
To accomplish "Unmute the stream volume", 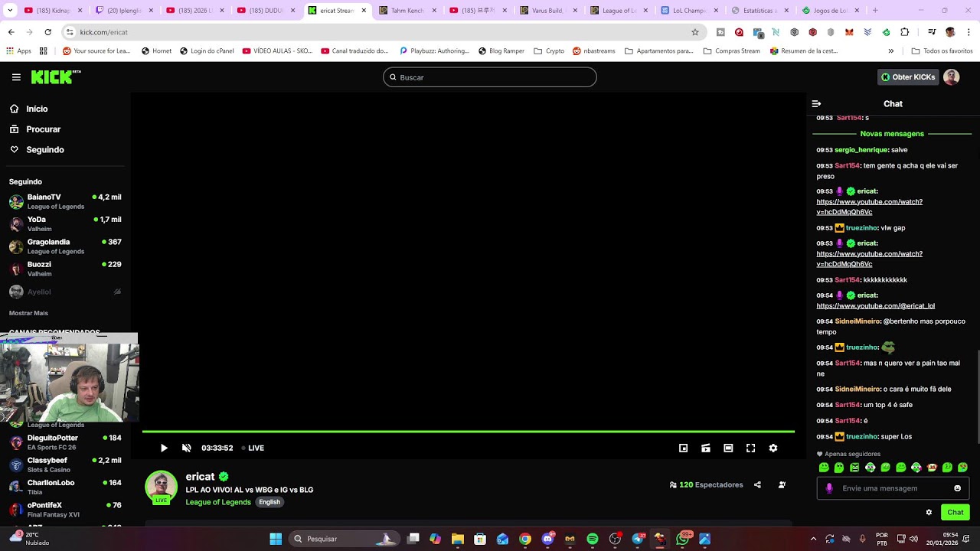I will 186,448.
